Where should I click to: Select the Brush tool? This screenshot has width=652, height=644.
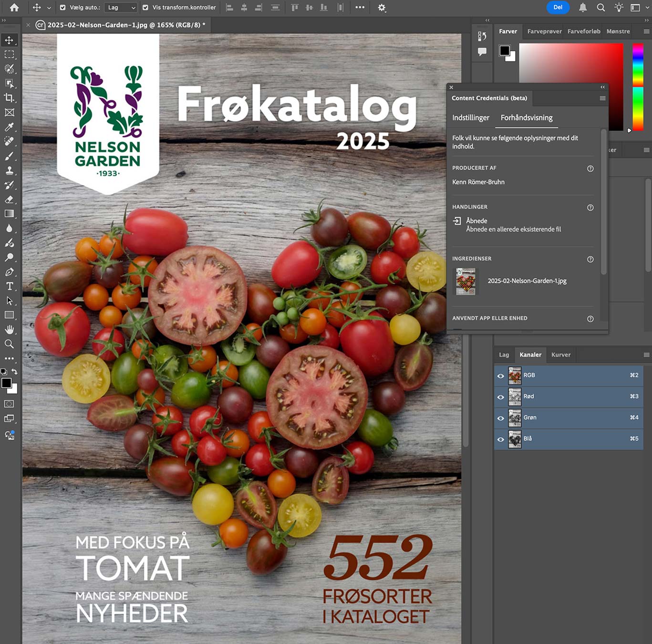tap(10, 156)
